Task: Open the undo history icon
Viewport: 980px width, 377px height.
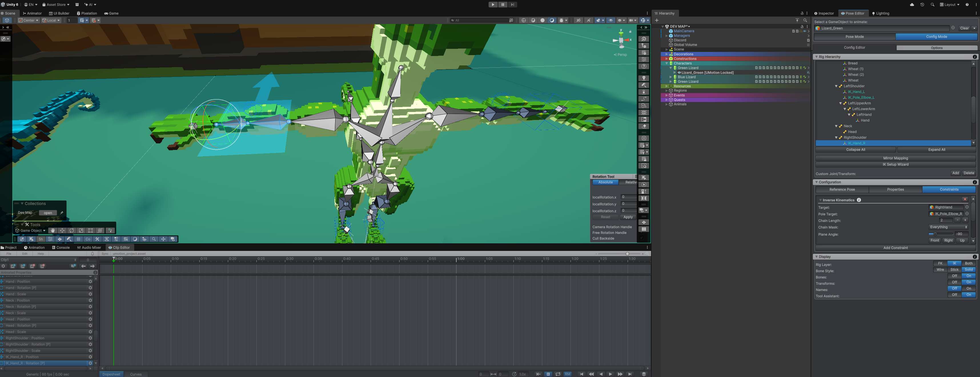Action: [922, 5]
